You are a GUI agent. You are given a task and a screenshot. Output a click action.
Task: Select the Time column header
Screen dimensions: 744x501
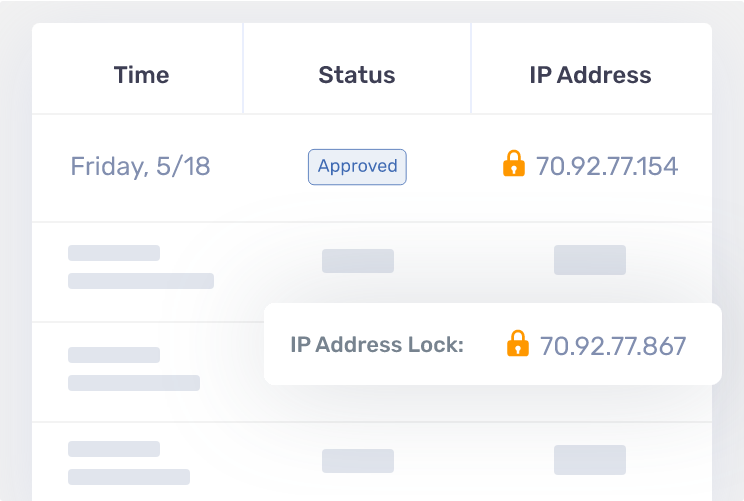(x=141, y=75)
